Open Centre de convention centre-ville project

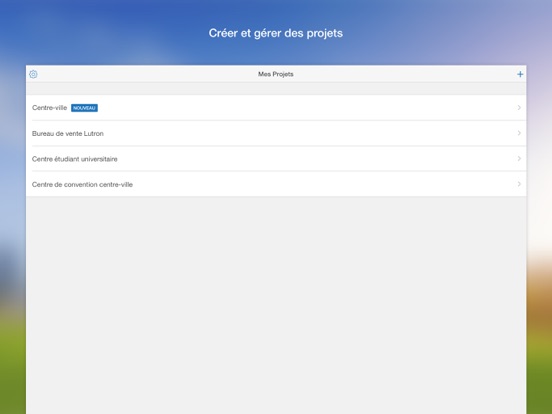(276, 184)
